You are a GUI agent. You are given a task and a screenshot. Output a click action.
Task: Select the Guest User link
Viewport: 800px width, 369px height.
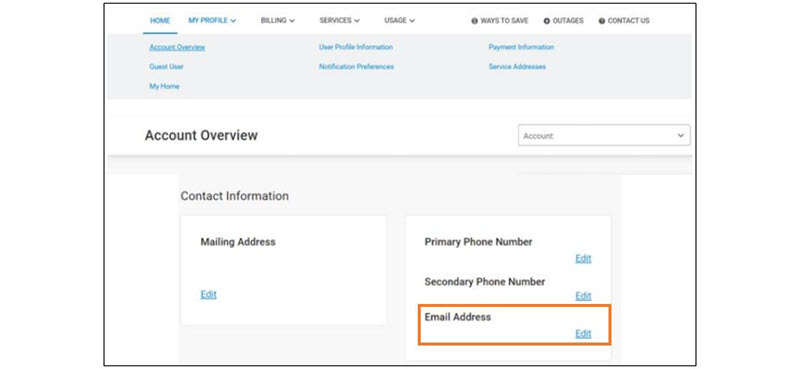pyautogui.click(x=166, y=67)
